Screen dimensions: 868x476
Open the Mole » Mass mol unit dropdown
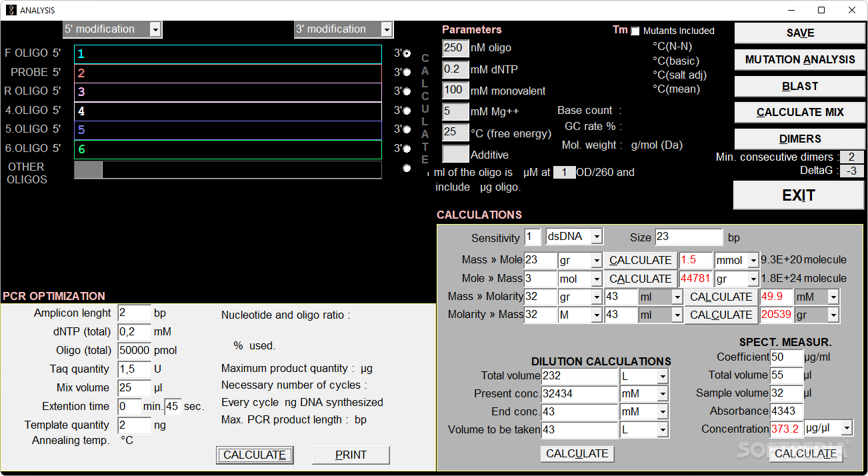[x=596, y=279]
